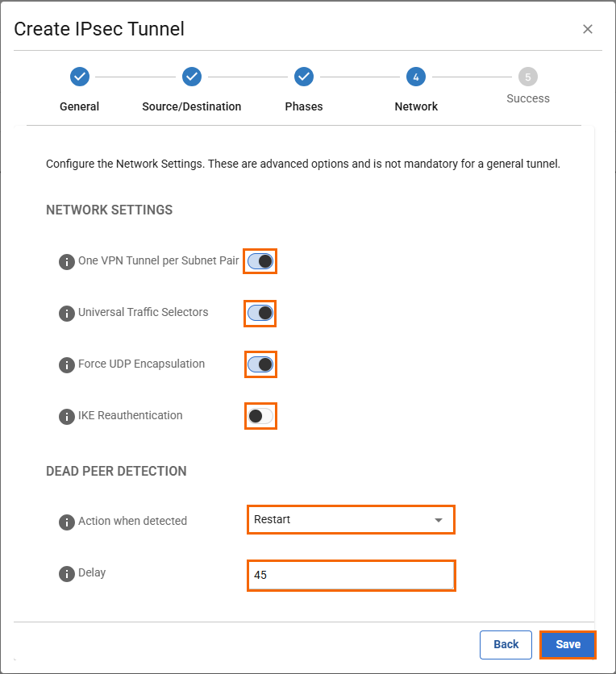Turn off Universal Traffic Selectors switch

coord(260,313)
